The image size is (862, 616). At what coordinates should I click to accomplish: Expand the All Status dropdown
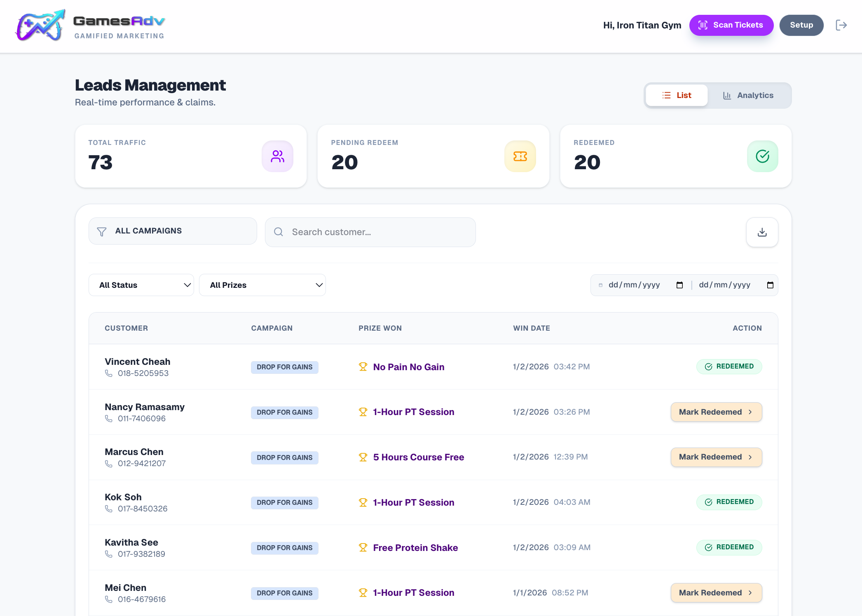pos(141,285)
